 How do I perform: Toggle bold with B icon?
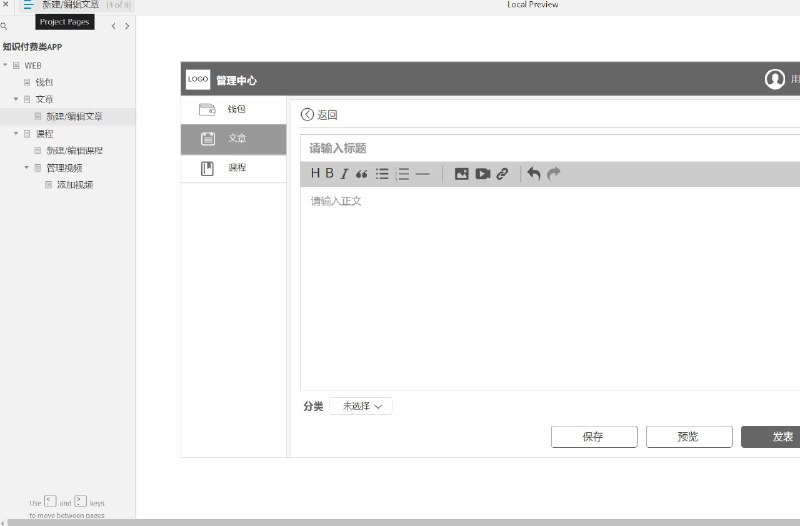pos(330,173)
